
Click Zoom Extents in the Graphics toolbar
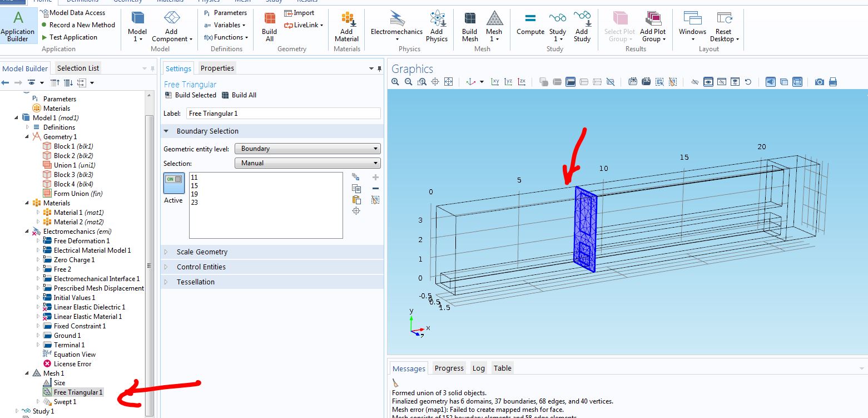click(448, 82)
